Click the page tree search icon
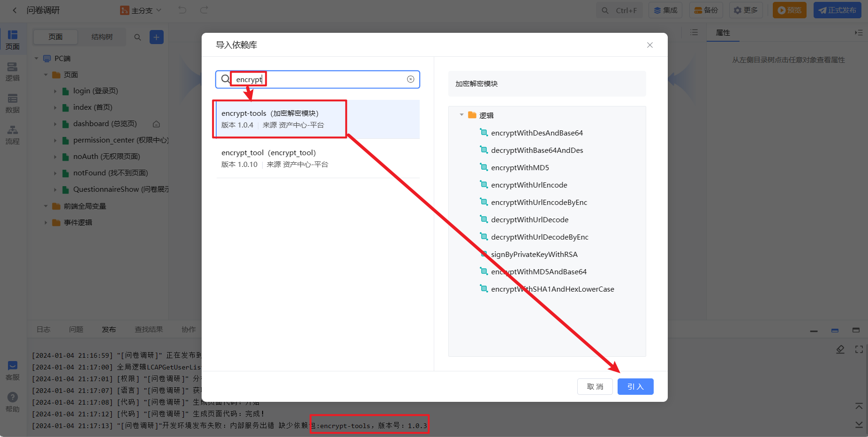Screen dimensions: 868x437 (137, 37)
